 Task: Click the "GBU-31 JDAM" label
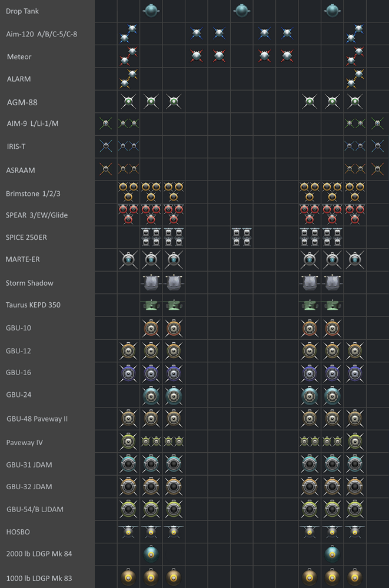pyautogui.click(x=29, y=465)
